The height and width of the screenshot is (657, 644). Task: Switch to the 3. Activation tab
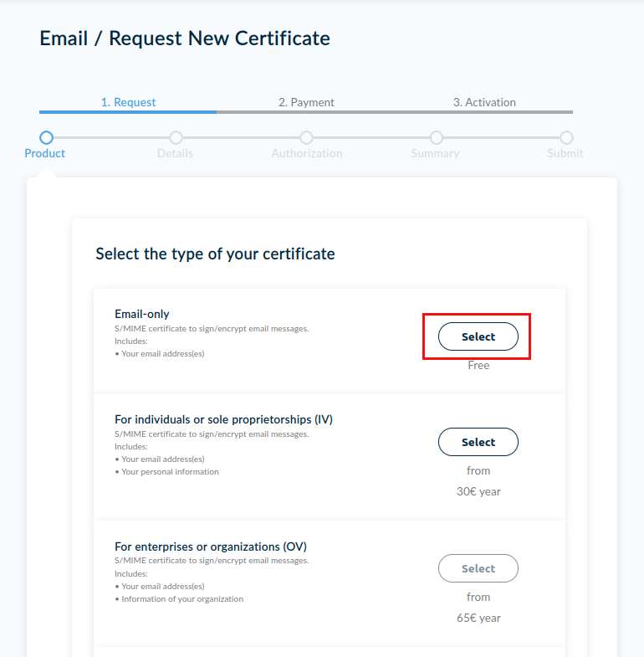[484, 102]
